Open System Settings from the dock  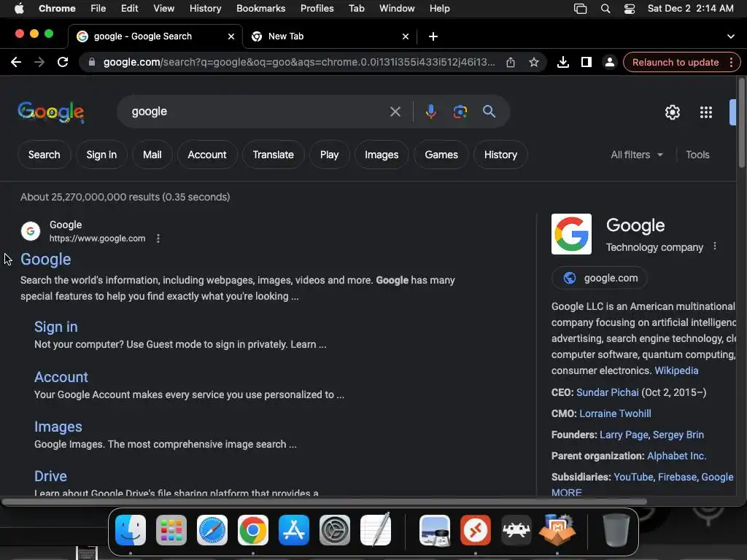point(334,530)
